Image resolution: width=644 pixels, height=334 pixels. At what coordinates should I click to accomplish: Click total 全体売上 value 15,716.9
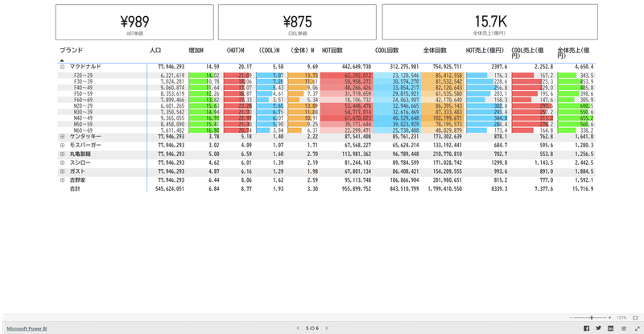583,189
